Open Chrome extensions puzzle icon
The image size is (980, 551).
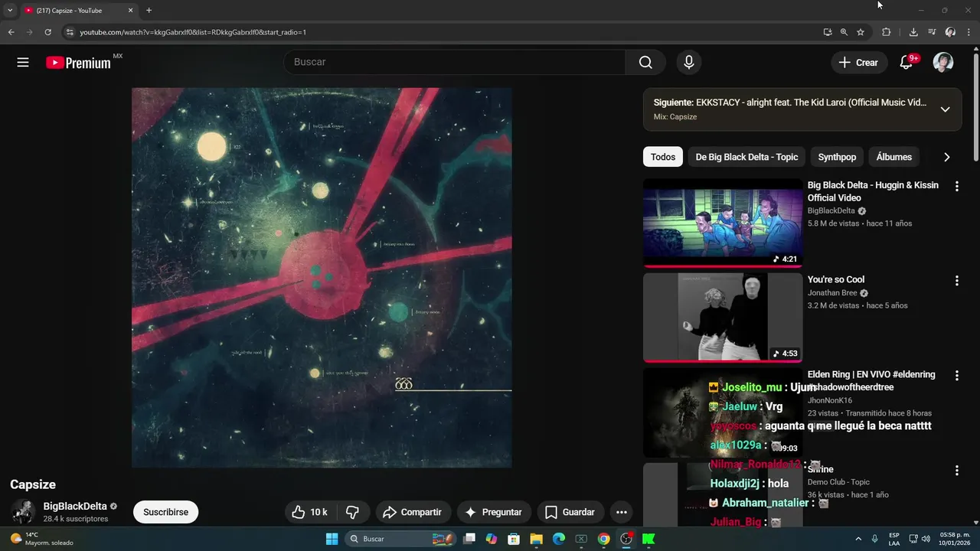click(887, 32)
